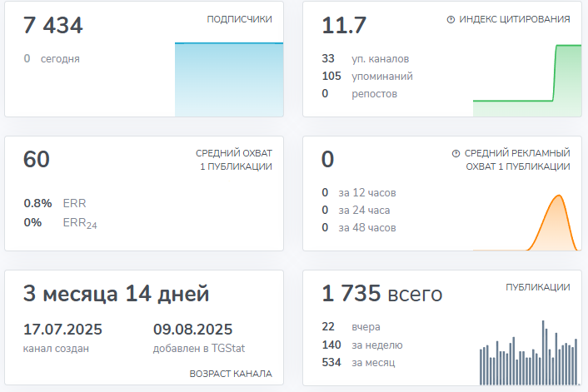Click the Средний охват 1 публикации title
This screenshot has width=588, height=392.
tap(233, 160)
